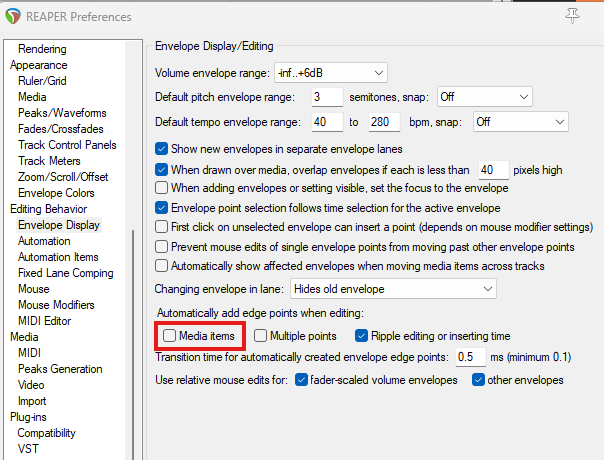
Task: Open Volume envelope range dropdown
Action: click(331, 73)
